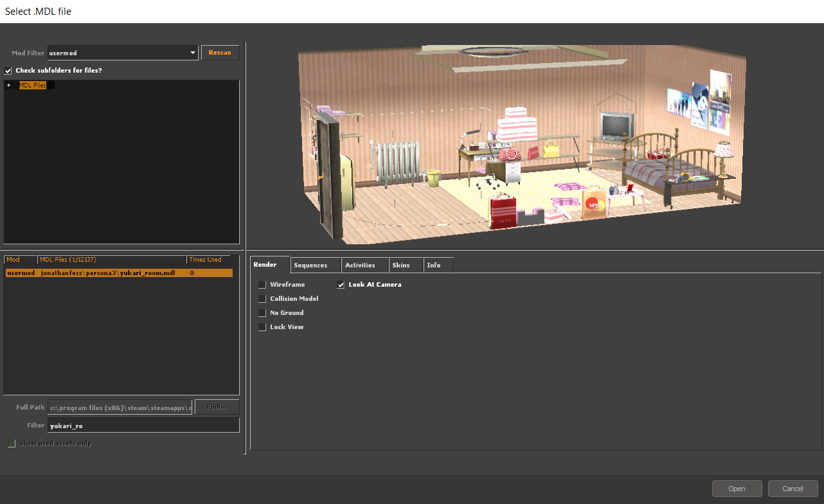The width and height of the screenshot is (824, 504).
Task: Switch to the Skins tab
Action: click(406, 265)
